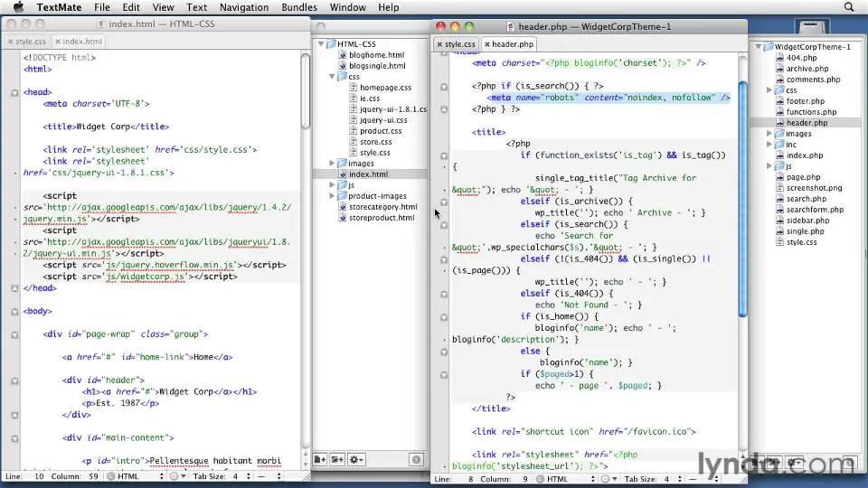Click homepage.css file icon

point(354,88)
